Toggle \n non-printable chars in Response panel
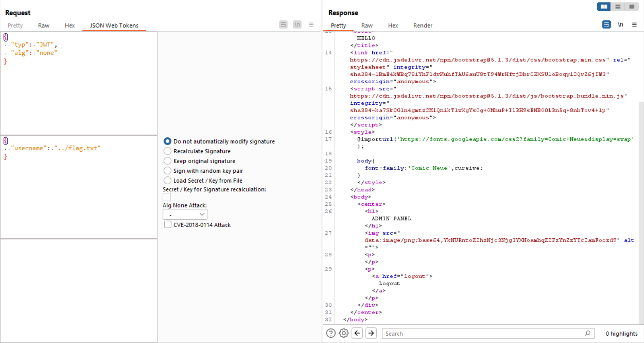The width and height of the screenshot is (644, 343). tap(621, 25)
